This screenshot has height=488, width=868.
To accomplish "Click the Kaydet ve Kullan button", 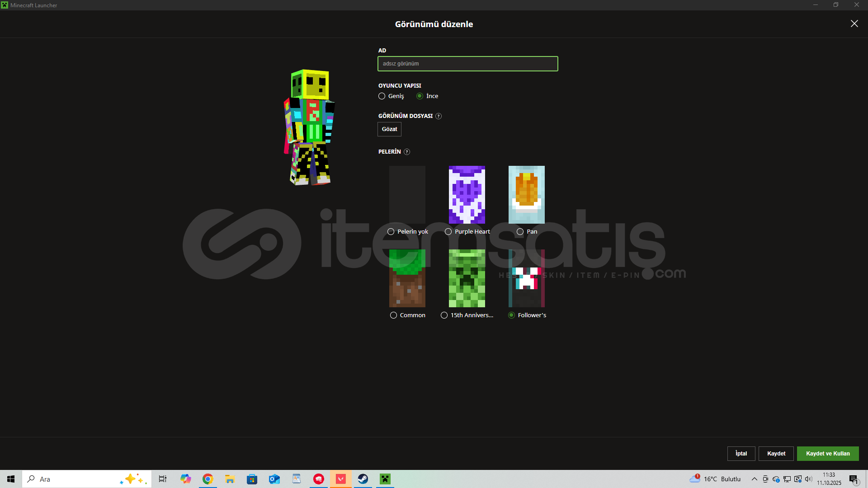I will pos(828,453).
